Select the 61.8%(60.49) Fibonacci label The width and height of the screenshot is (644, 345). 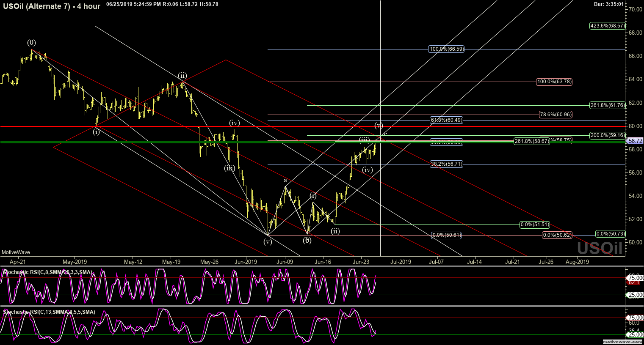(446, 120)
